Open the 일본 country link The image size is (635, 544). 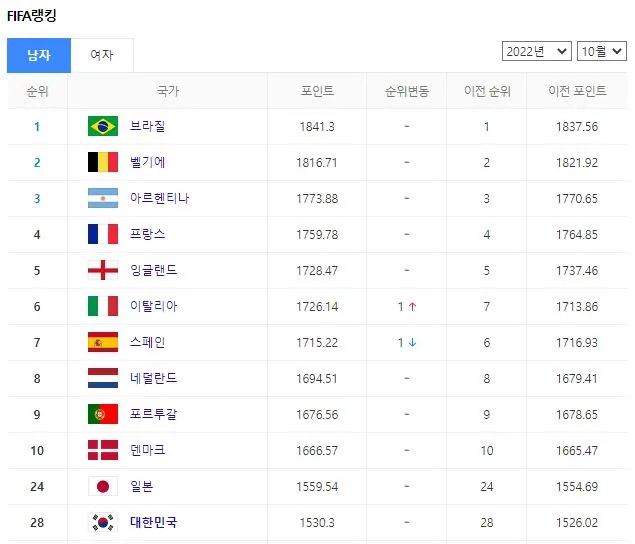point(141,486)
